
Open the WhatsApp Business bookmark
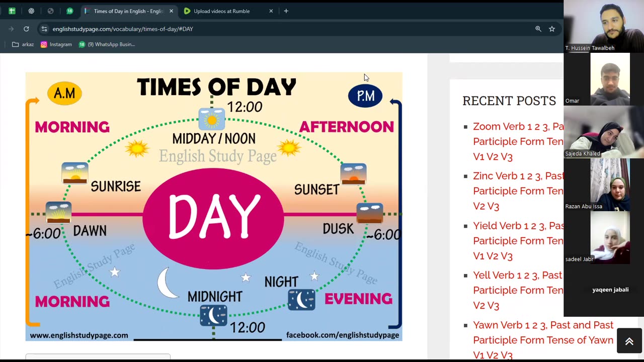[x=107, y=44]
